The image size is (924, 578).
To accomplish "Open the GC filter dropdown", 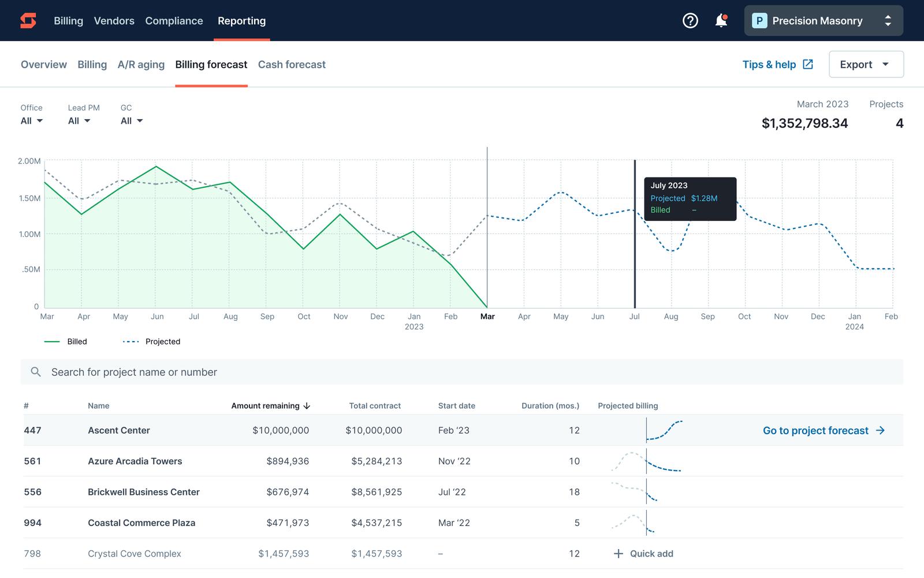I will tap(132, 121).
